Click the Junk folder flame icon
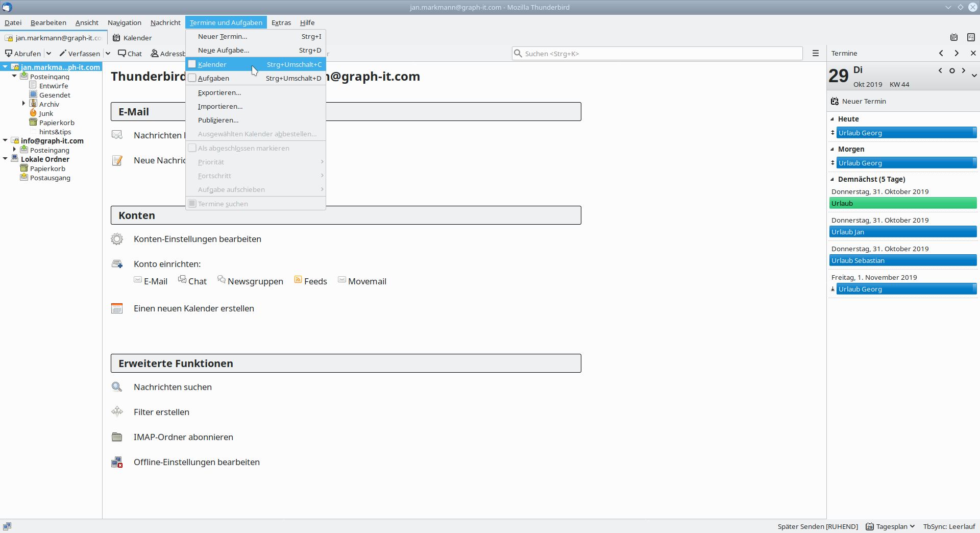Screen dimensions: 980x533 click(33, 113)
